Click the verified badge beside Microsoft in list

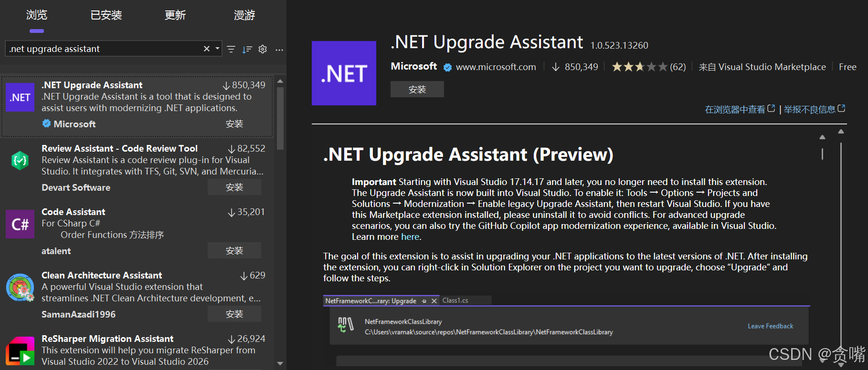(x=46, y=123)
